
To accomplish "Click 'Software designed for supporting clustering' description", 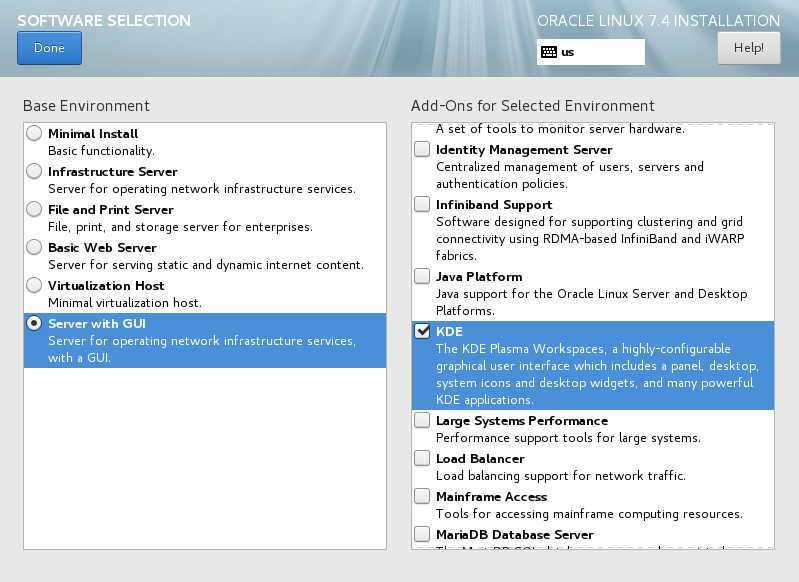I will pyautogui.click(x=590, y=239).
